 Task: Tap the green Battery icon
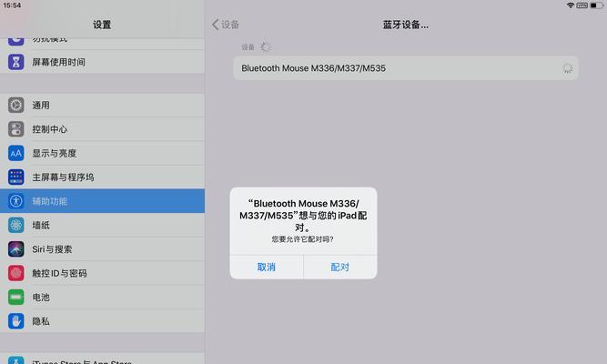pyautogui.click(x=15, y=297)
